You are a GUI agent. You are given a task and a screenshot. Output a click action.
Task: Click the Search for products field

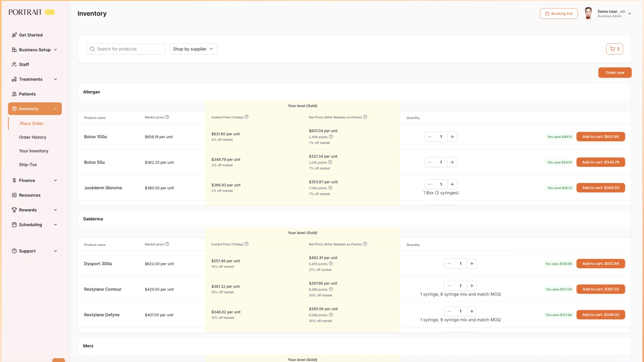(126, 49)
